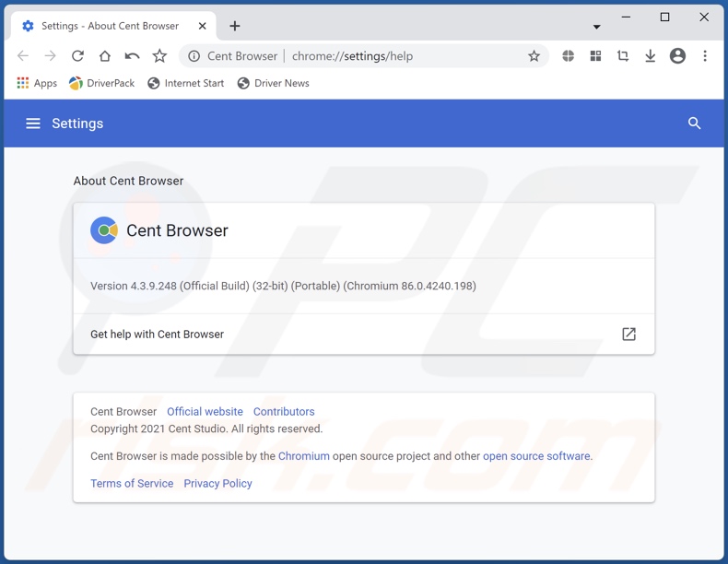Screen dimensions: 728x564
Task: Click the About Cent Browser heading
Action: point(129,181)
